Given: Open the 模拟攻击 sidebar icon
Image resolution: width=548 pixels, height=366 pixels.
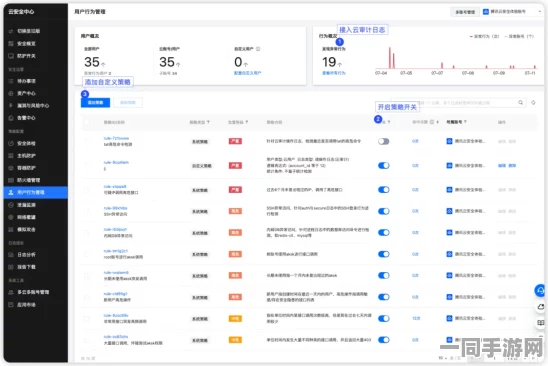Looking at the screenshot, I should point(11,229).
